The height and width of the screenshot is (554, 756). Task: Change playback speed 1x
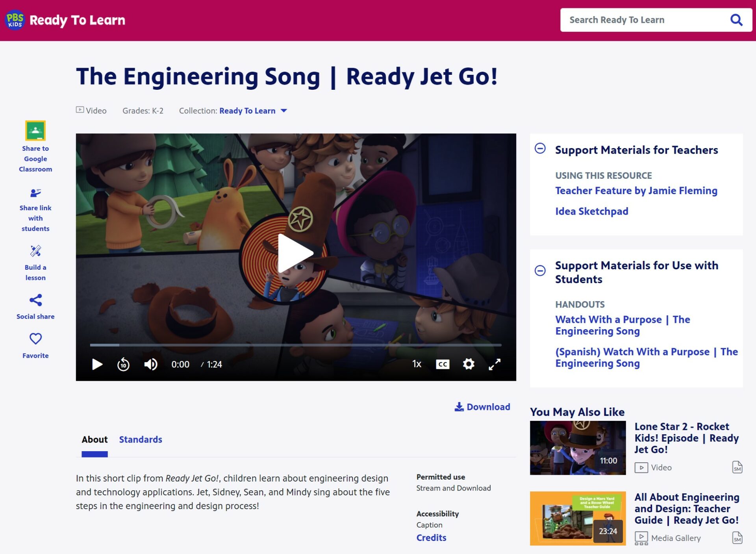click(x=417, y=364)
